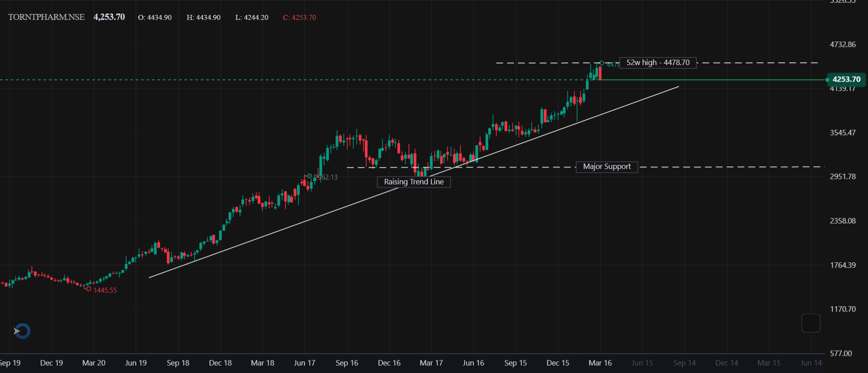This screenshot has height=373, width=868.
Task: Click the Jun 19 date axis label
Action: point(136,363)
